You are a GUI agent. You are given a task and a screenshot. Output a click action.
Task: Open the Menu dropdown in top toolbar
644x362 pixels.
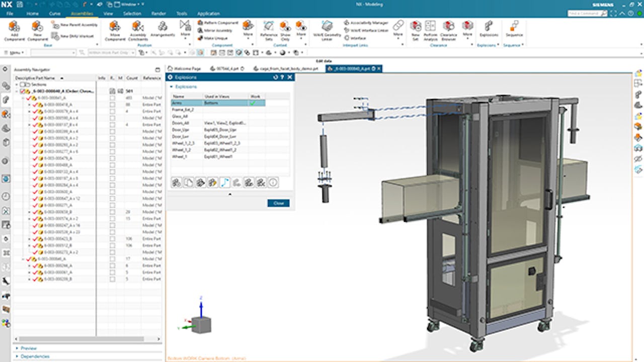point(15,52)
